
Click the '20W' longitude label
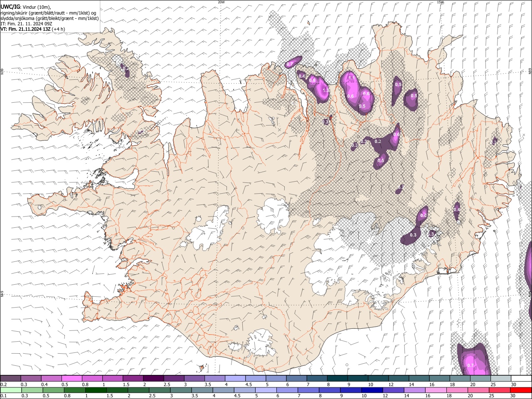pyautogui.click(x=221, y=2)
